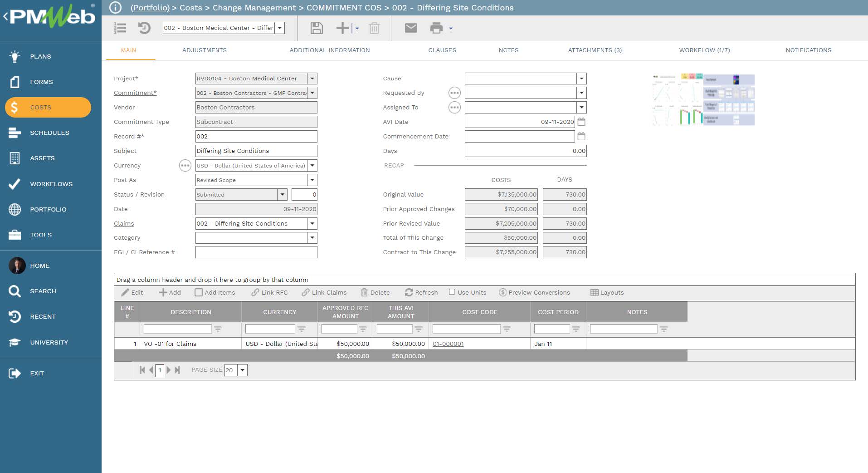Viewport: 868px width, 473px height.
Task: Open the Commitment field label link
Action: click(135, 93)
